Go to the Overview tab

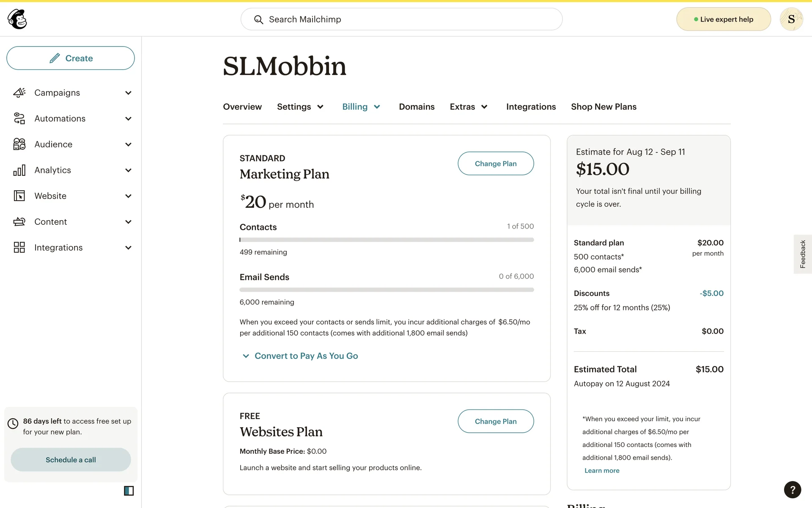[x=242, y=107]
